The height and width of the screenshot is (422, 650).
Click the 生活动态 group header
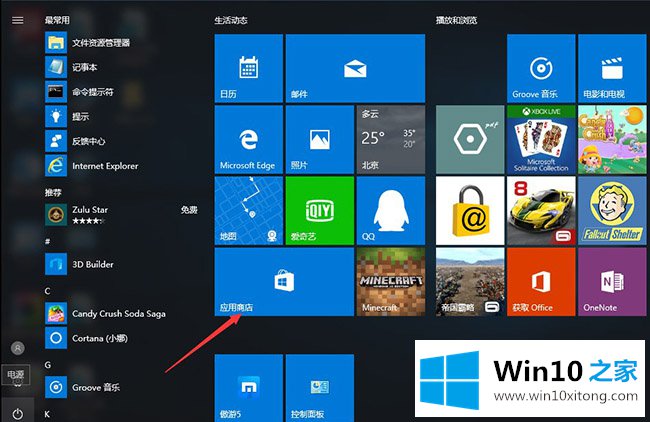click(x=231, y=20)
